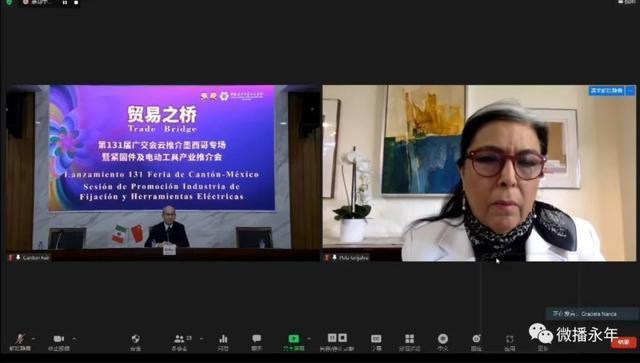Image resolution: width=640 pixels, height=363 pixels.
Task: Expand video options arrow beside camera
Action: pyautogui.click(x=74, y=339)
